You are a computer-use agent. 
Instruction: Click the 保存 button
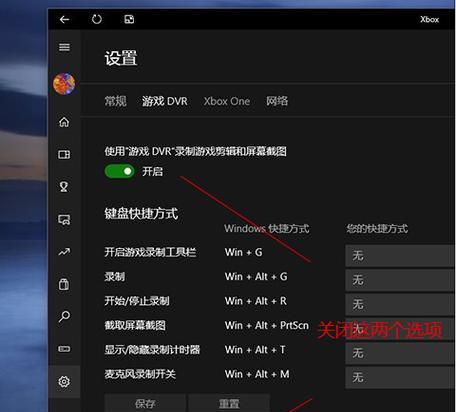pyautogui.click(x=145, y=403)
